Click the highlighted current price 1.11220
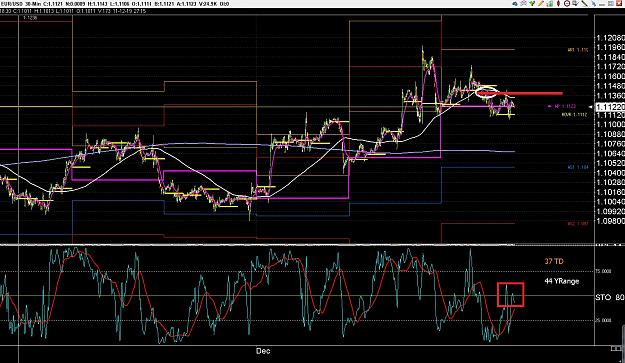The width and height of the screenshot is (625, 363). [x=609, y=107]
